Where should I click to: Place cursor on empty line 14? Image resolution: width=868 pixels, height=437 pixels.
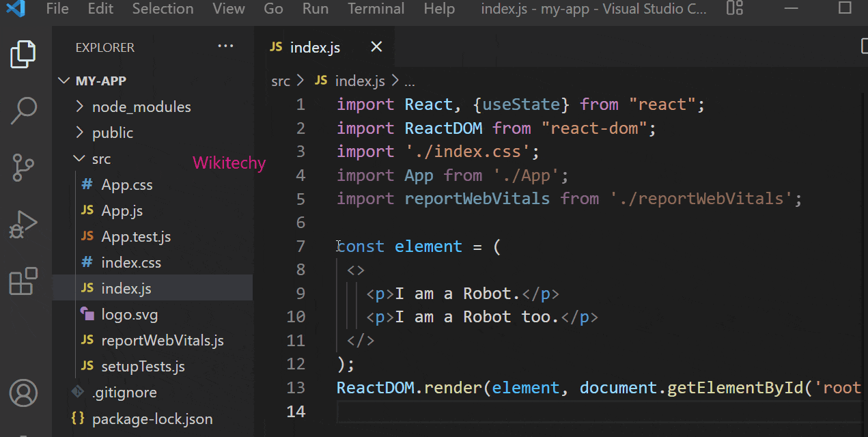[x=546, y=412]
